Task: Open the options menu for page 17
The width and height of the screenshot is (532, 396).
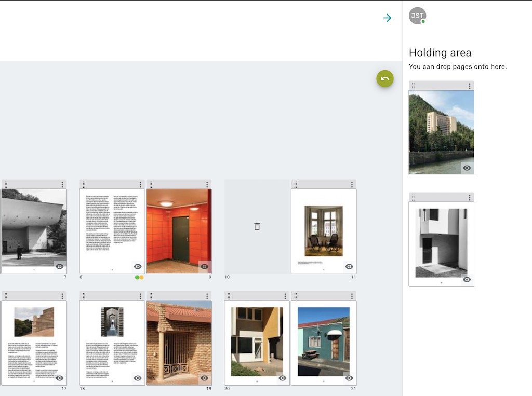Action: point(62,296)
